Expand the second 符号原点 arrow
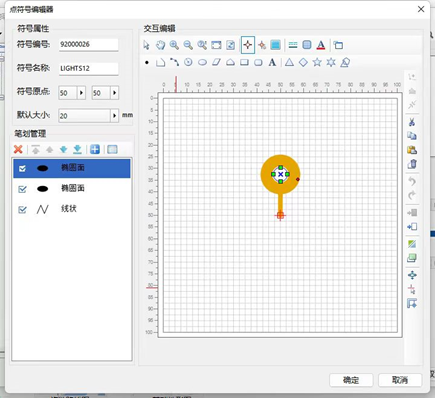The image size is (435, 398). pyautogui.click(x=115, y=93)
